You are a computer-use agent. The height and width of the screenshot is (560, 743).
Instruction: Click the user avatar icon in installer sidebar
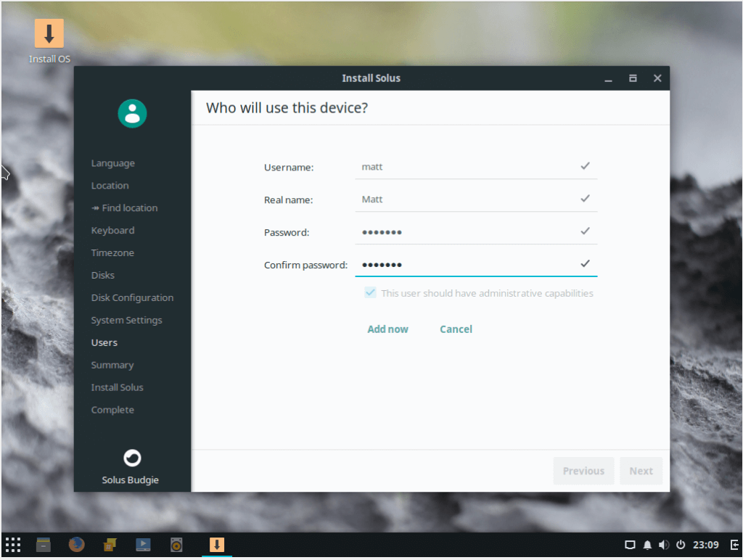pyautogui.click(x=132, y=113)
